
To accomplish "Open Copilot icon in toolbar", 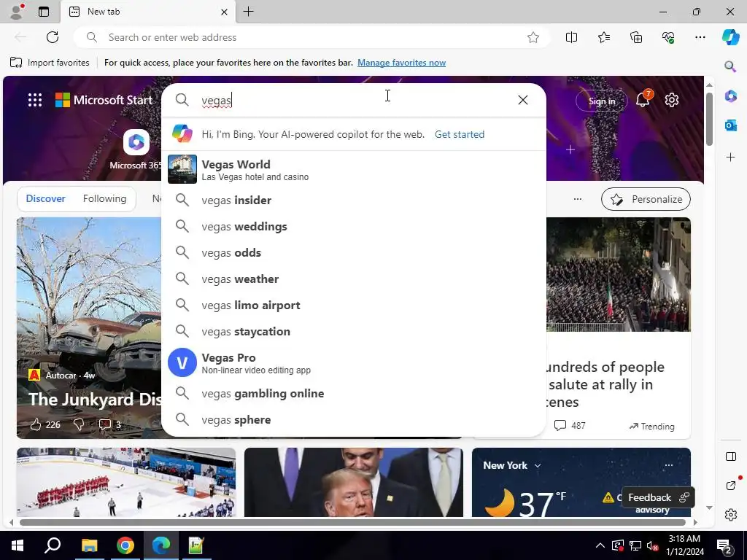I will tap(730, 37).
